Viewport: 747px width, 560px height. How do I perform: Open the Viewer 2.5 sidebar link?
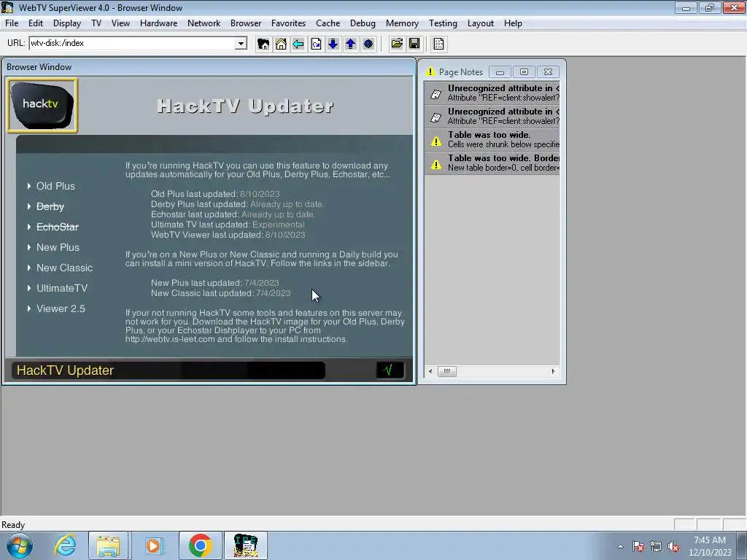click(61, 309)
